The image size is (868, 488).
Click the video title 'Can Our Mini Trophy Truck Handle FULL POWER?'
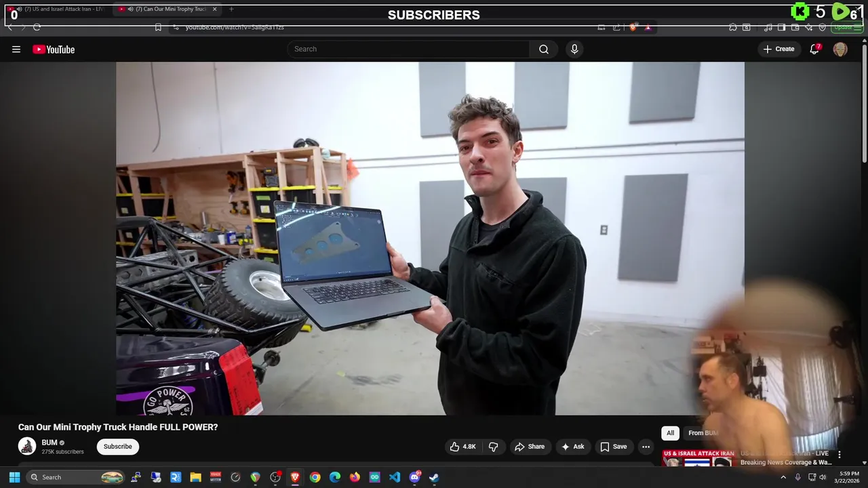pos(118,427)
